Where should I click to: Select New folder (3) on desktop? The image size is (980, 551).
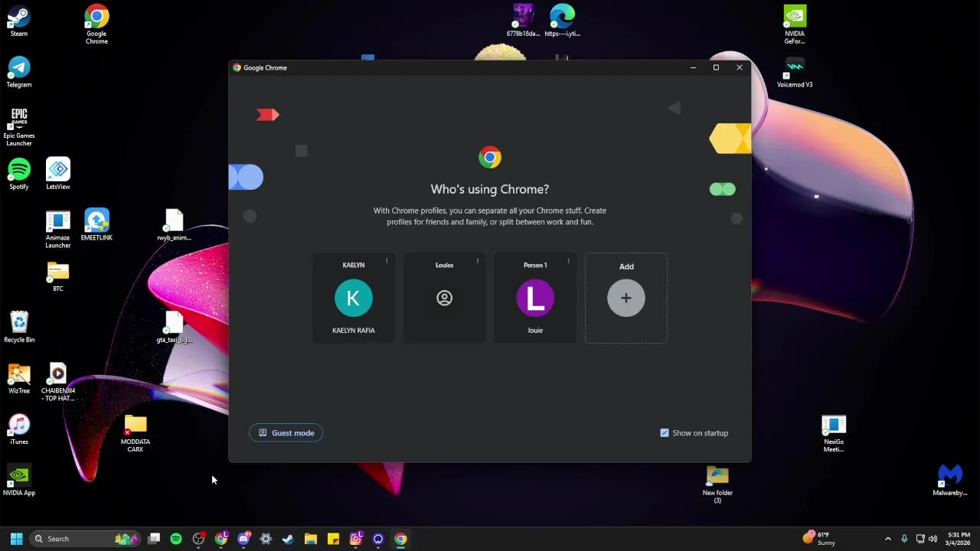point(717,484)
